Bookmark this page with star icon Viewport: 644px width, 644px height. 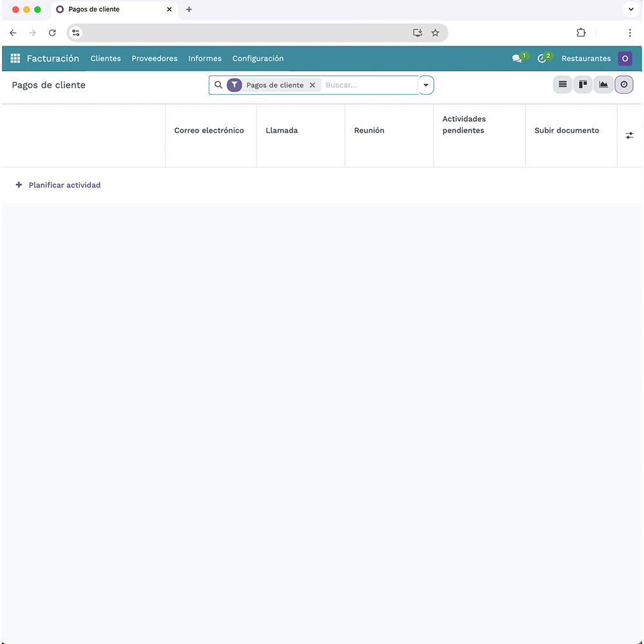tap(435, 33)
